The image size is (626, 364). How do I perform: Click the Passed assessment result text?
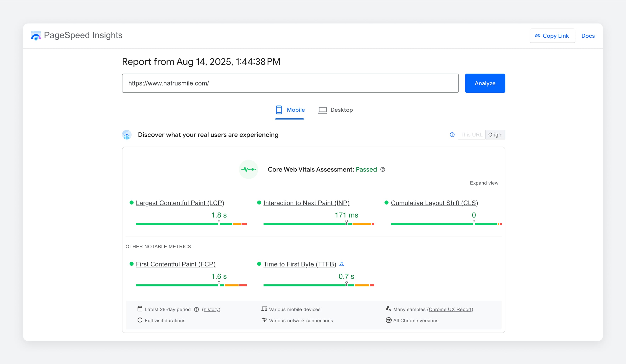pos(366,169)
